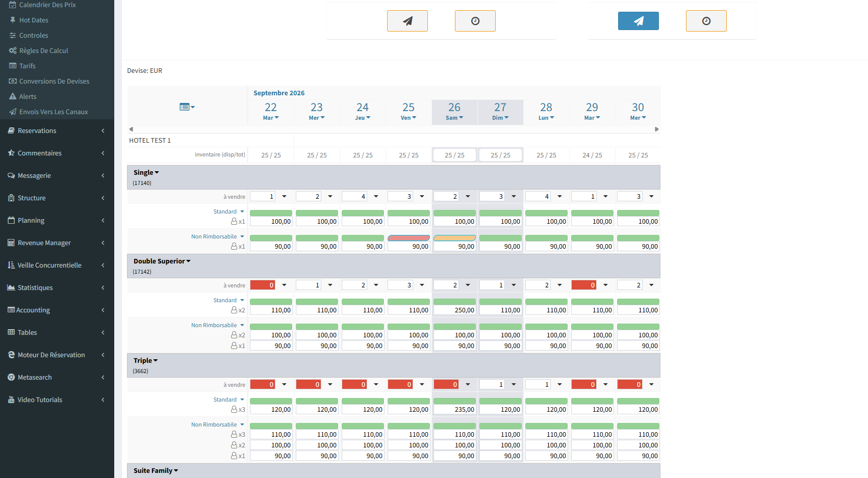
Task: Expand the Commentaires menu
Action: (x=57, y=153)
